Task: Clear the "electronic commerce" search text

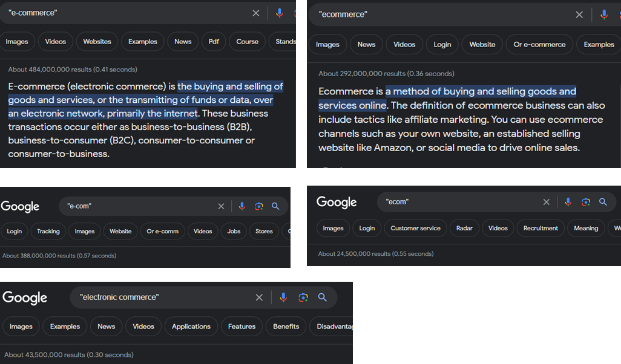Action: coord(259,297)
